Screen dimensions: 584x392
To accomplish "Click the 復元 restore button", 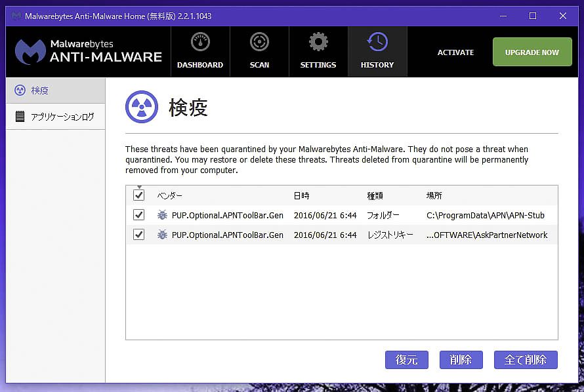I will (x=407, y=360).
